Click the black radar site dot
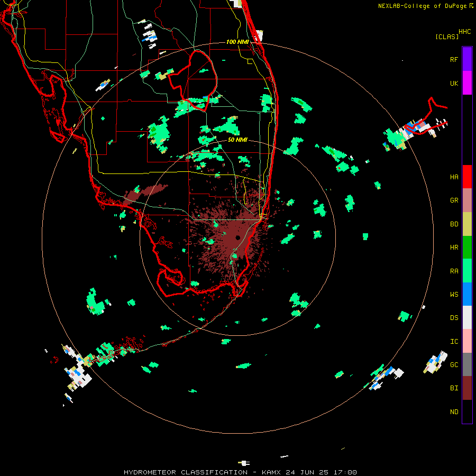The height and width of the screenshot is (476, 476). 237,237
